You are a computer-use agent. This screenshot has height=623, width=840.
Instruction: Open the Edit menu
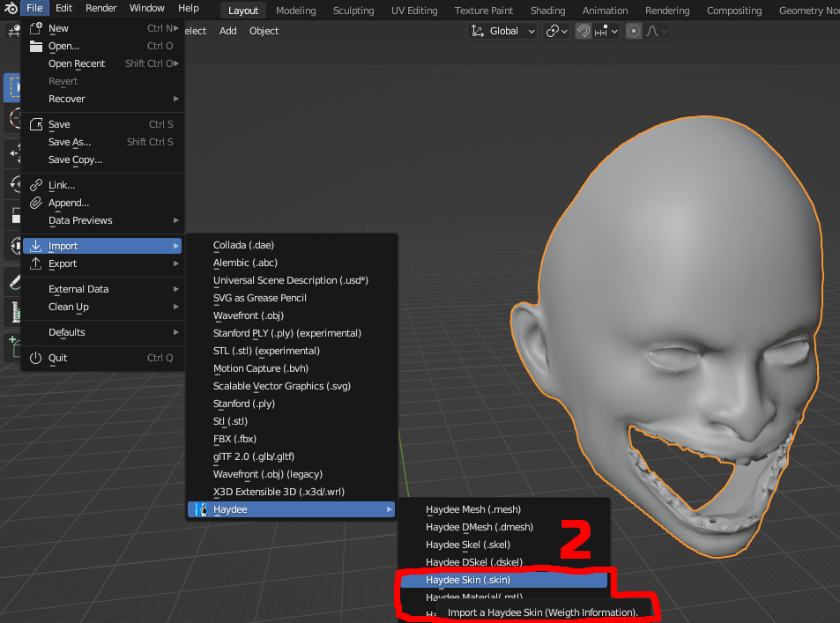point(63,8)
